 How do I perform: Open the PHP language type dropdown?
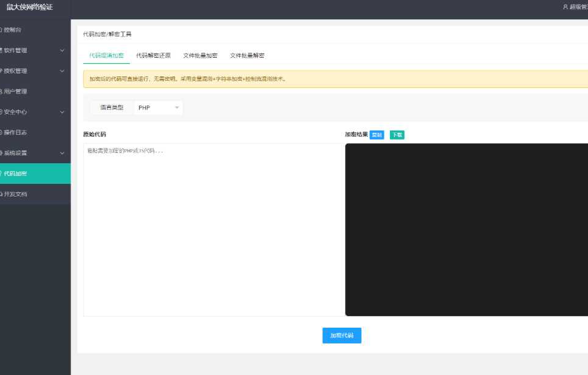(159, 108)
